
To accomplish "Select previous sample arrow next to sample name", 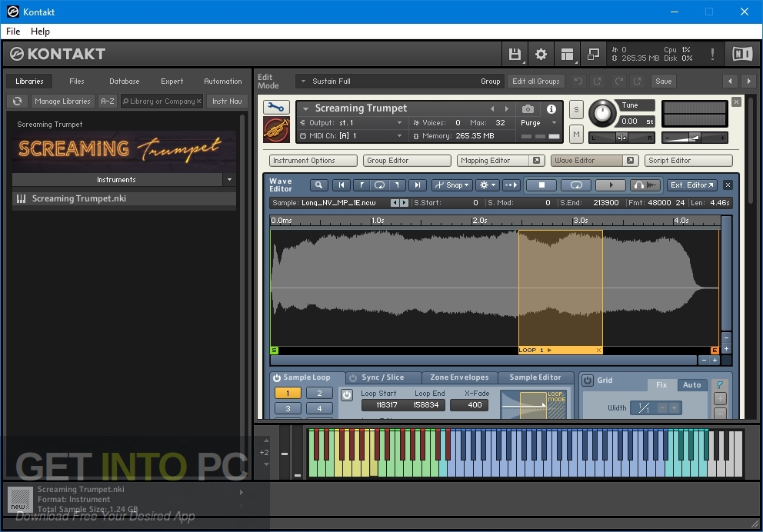I will pos(395,203).
